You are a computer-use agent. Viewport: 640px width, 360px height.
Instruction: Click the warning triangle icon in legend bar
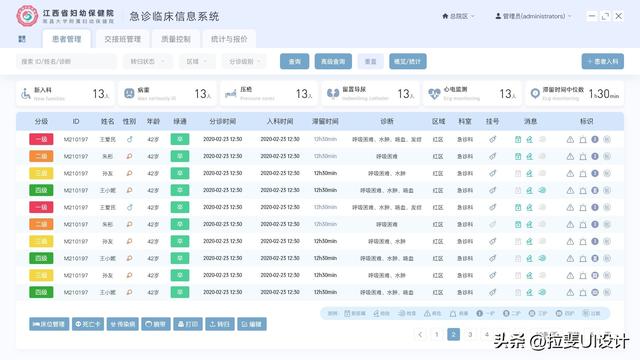pyautogui.click(x=427, y=313)
